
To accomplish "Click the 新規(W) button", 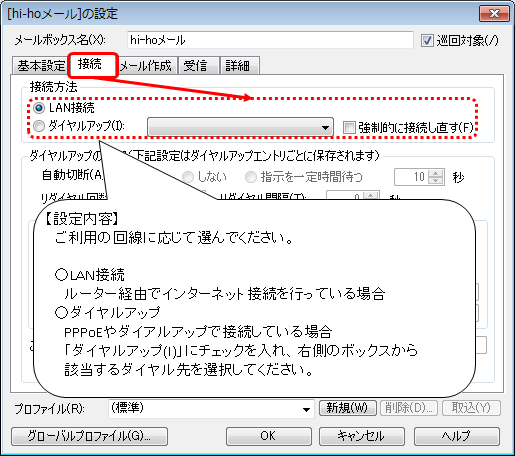I will (348, 408).
